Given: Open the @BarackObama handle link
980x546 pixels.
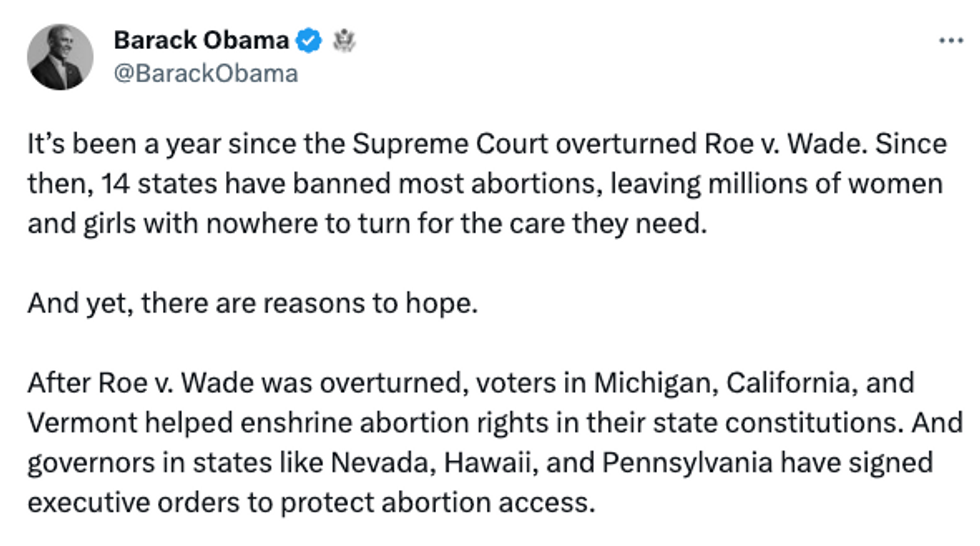Looking at the screenshot, I should click(205, 73).
